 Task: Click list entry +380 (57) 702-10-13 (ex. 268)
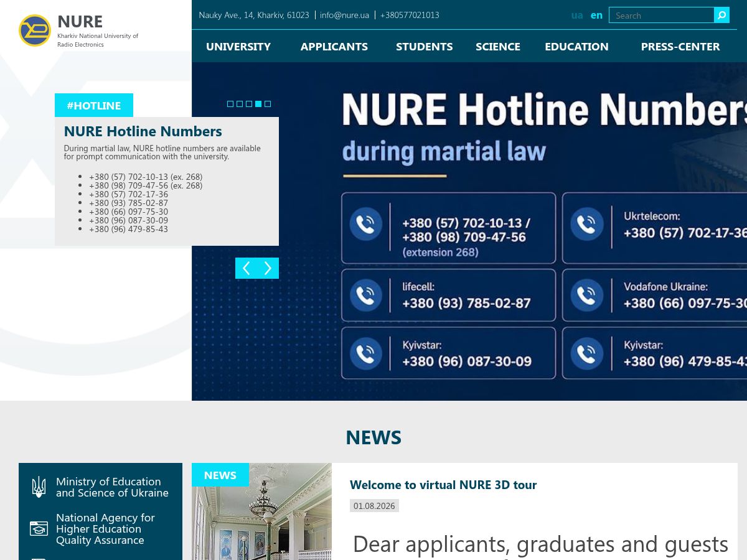(146, 177)
